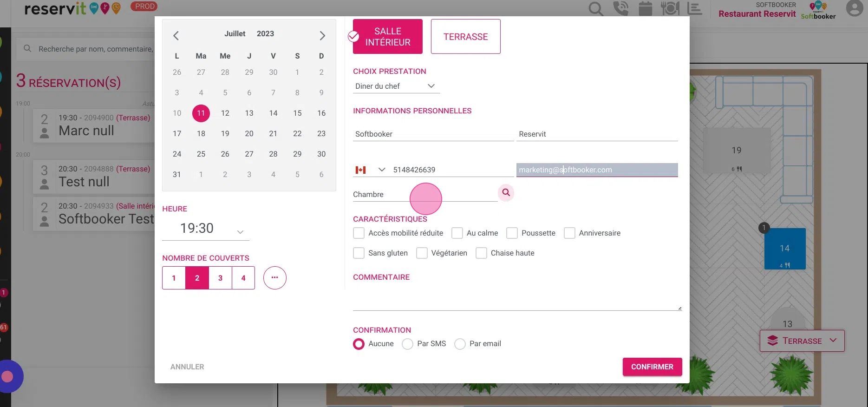Viewport: 868px width, 407px height.
Task: Open the table plan plate icon
Action: point(670,9)
